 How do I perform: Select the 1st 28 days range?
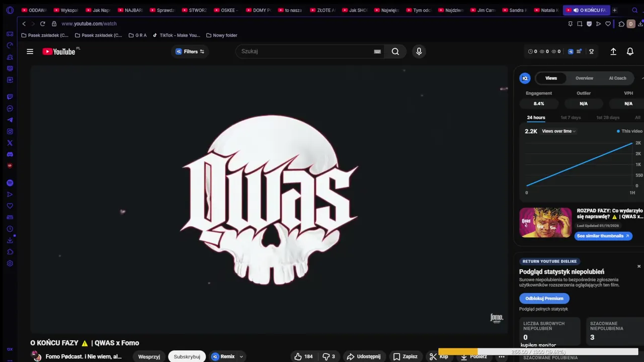[608, 118]
